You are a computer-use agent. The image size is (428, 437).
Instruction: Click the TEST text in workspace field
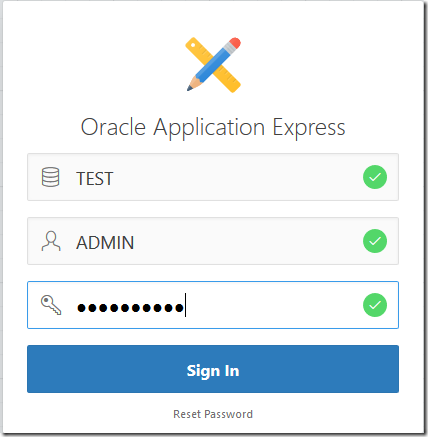point(95,178)
